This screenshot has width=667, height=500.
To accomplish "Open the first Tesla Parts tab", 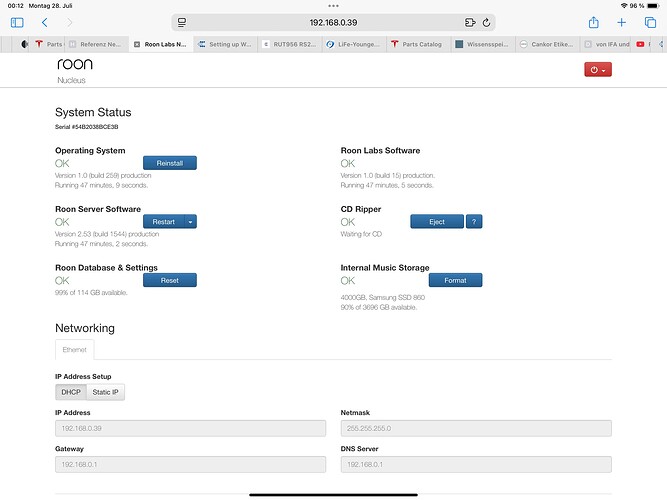I will [48, 44].
